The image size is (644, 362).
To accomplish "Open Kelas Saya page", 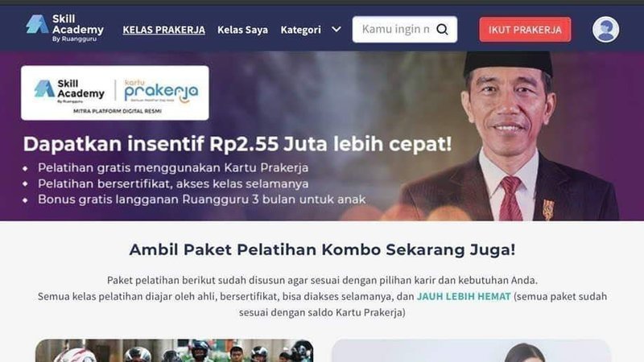I will coord(243,30).
